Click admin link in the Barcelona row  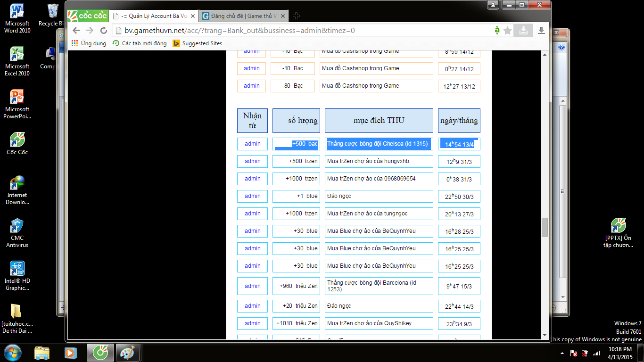[x=253, y=286]
